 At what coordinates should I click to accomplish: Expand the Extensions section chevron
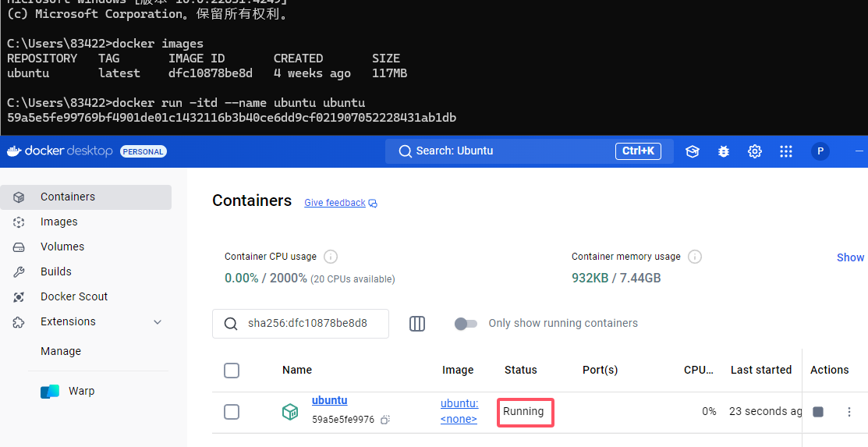(158, 322)
